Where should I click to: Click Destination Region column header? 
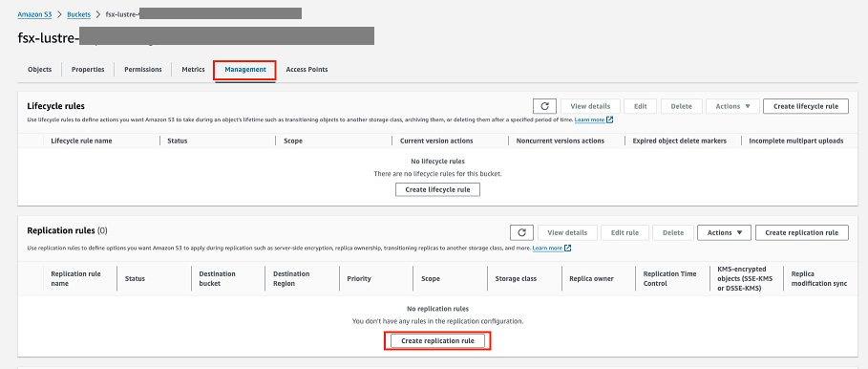[291, 279]
